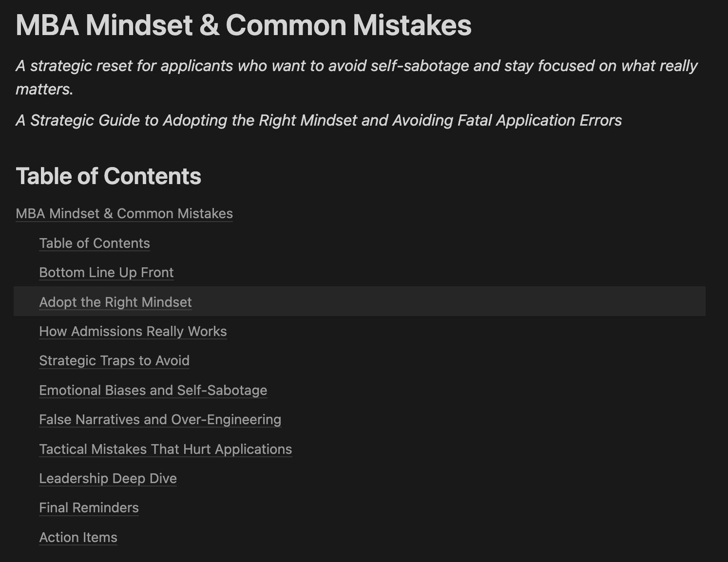The height and width of the screenshot is (562, 728).
Task: Open the 'Adopt the Right Mindset' link
Action: click(115, 302)
